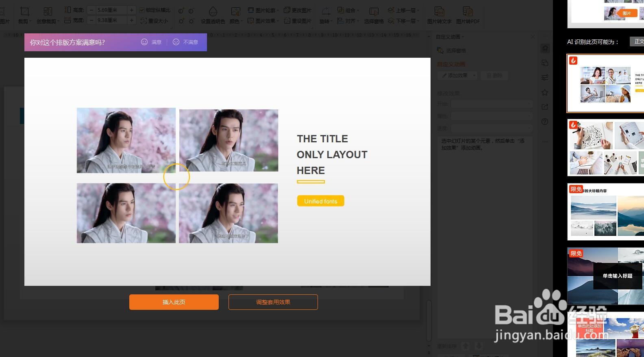Click Picture to Text (图片转文字) icon
The image size is (644, 357).
[x=439, y=11]
